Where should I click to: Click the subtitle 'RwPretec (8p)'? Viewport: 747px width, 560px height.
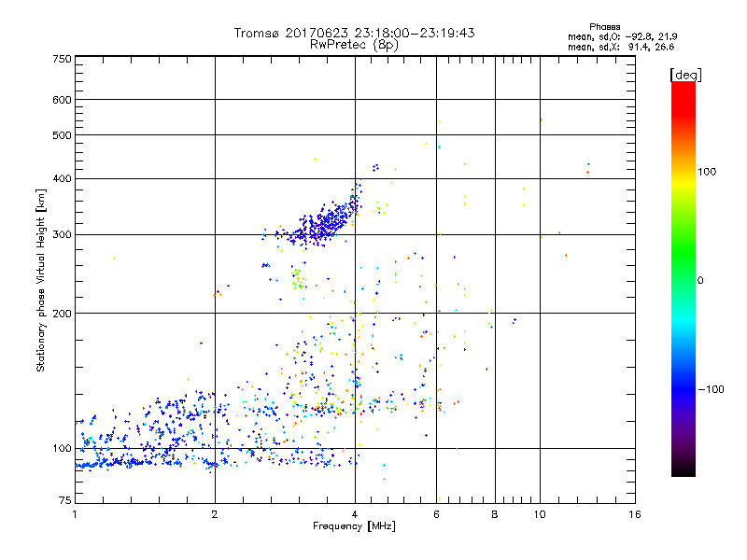tap(354, 45)
